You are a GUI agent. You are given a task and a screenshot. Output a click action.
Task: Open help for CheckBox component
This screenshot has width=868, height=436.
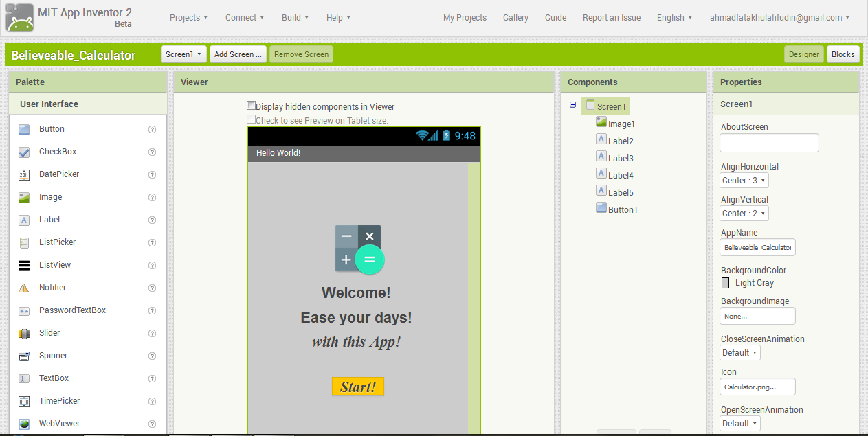pos(153,152)
